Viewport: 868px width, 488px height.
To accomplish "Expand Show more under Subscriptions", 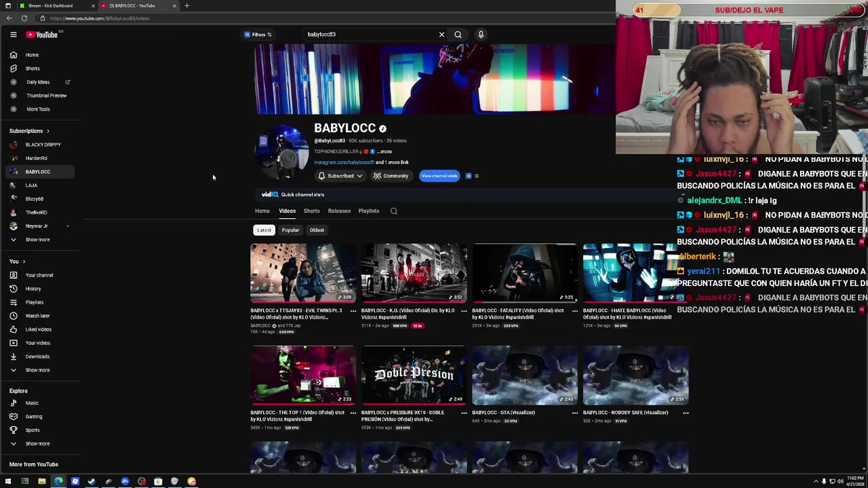I will click(x=41, y=240).
